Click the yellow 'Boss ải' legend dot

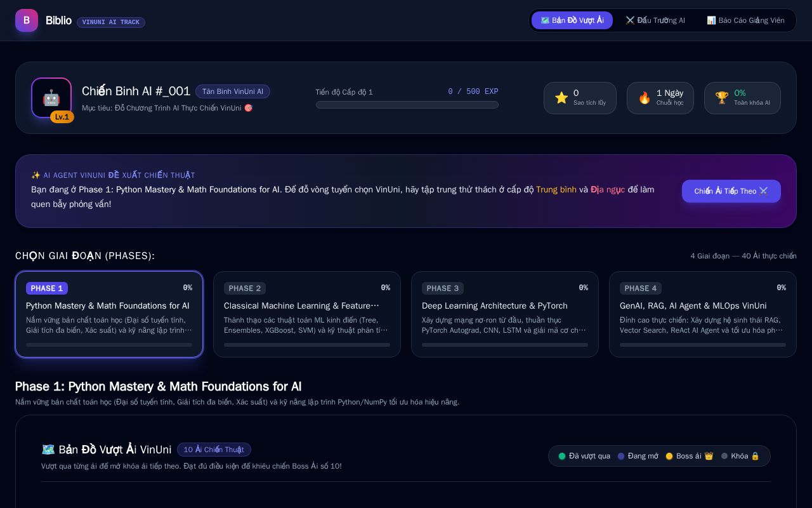669,456
